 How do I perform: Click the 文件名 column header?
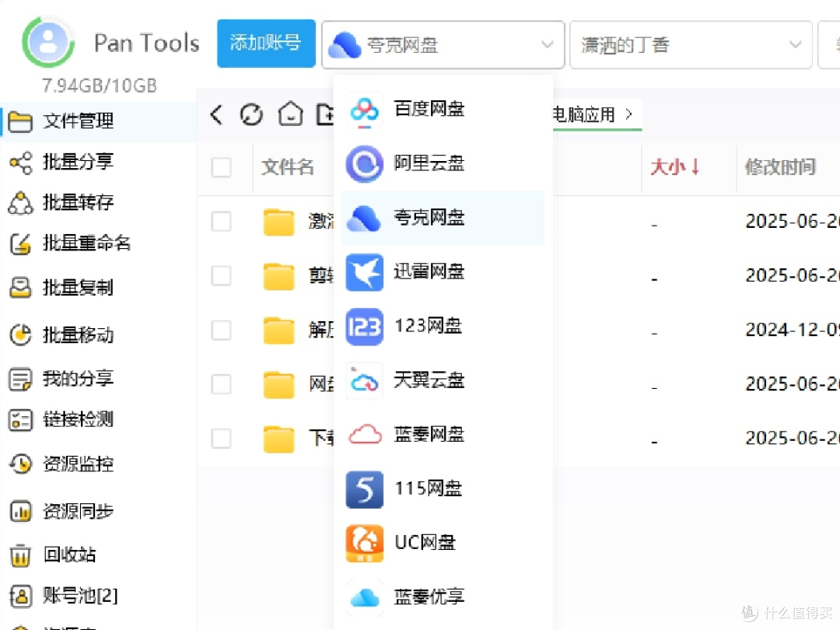click(288, 167)
